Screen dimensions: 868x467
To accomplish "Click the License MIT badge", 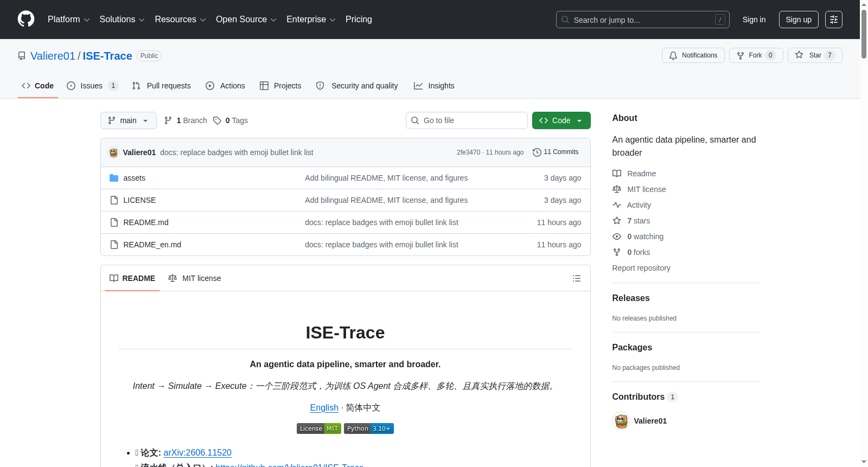I will 319,428.
